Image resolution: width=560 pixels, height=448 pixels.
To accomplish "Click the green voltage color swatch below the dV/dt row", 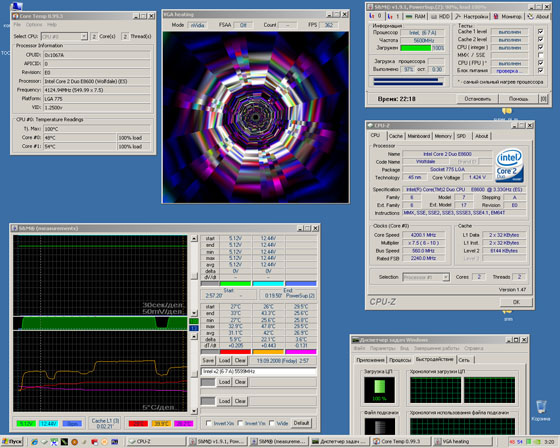I will (x=235, y=284).
